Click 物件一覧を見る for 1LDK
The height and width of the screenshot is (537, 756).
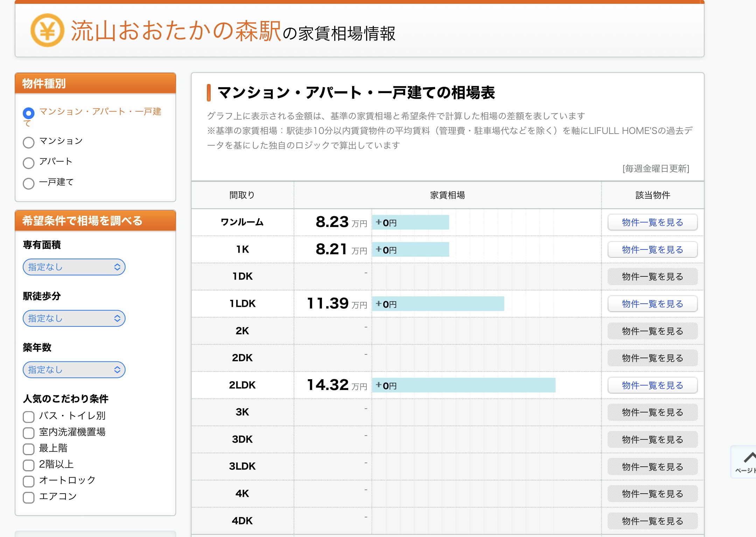click(652, 304)
